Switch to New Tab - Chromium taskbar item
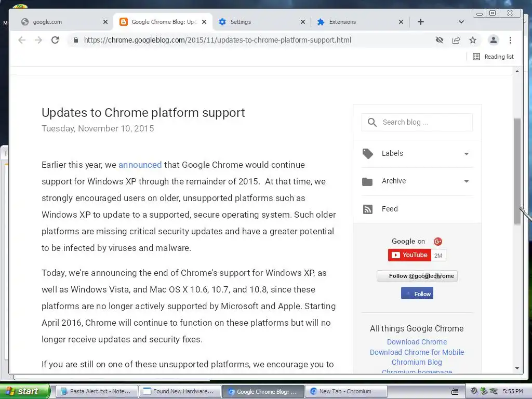 346,391
